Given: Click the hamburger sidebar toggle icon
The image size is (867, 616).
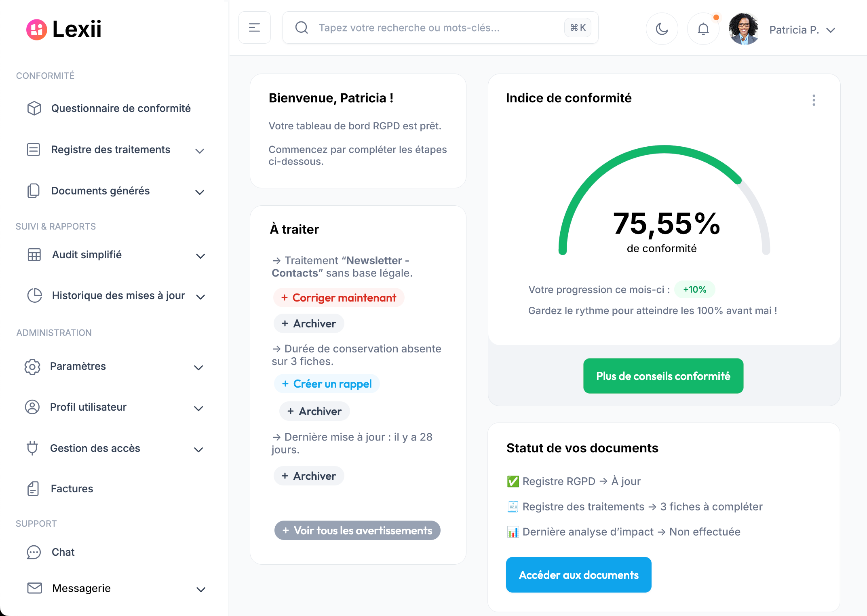Looking at the screenshot, I should pyautogui.click(x=254, y=27).
